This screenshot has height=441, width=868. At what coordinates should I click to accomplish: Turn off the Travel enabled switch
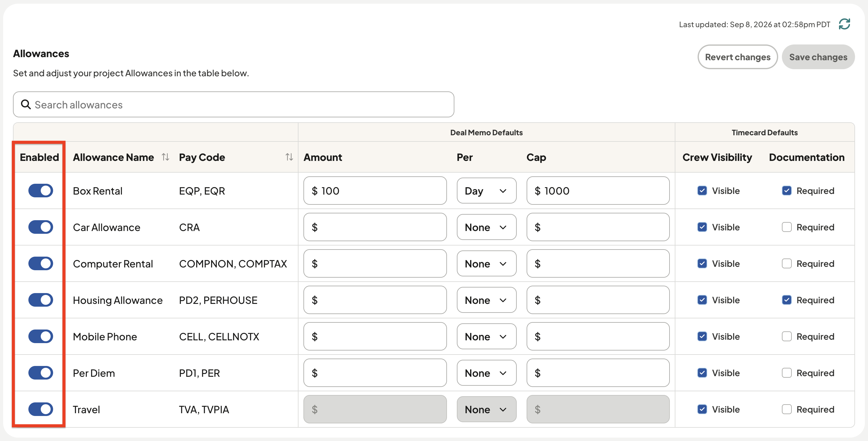pyautogui.click(x=41, y=409)
